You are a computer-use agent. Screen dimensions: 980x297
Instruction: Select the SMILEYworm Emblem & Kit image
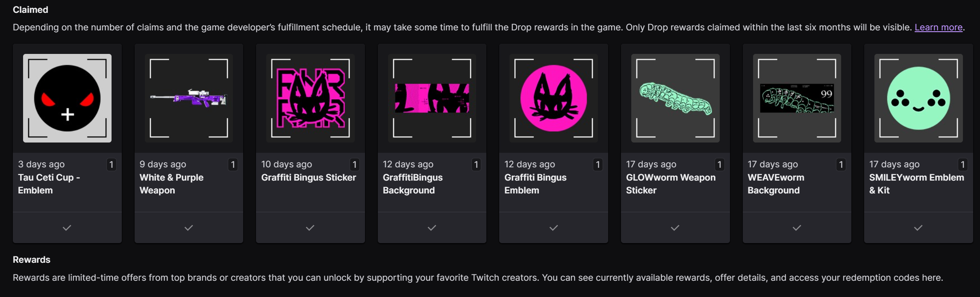pos(918,98)
